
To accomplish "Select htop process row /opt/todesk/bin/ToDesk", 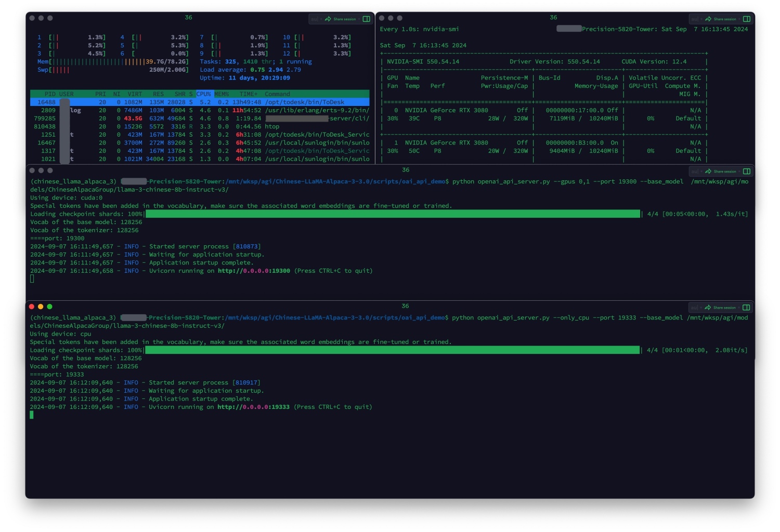I will point(200,102).
